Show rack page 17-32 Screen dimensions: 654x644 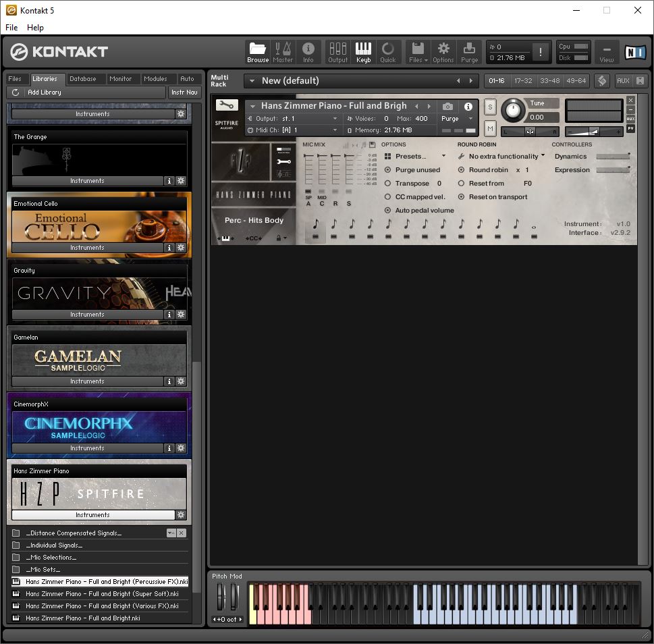tap(523, 81)
